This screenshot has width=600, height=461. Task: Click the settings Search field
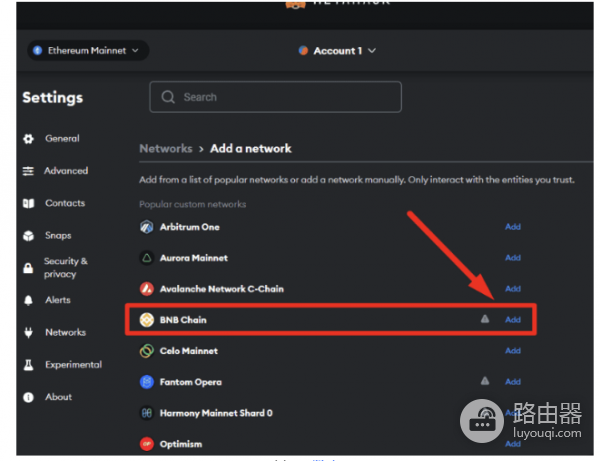[x=275, y=97]
